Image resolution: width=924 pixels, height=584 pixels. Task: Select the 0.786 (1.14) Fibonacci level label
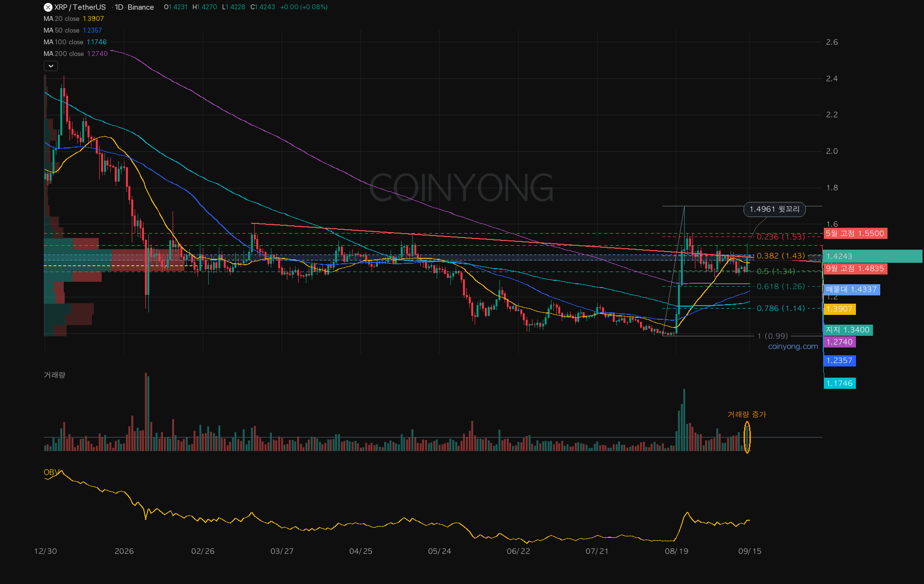tap(781, 308)
